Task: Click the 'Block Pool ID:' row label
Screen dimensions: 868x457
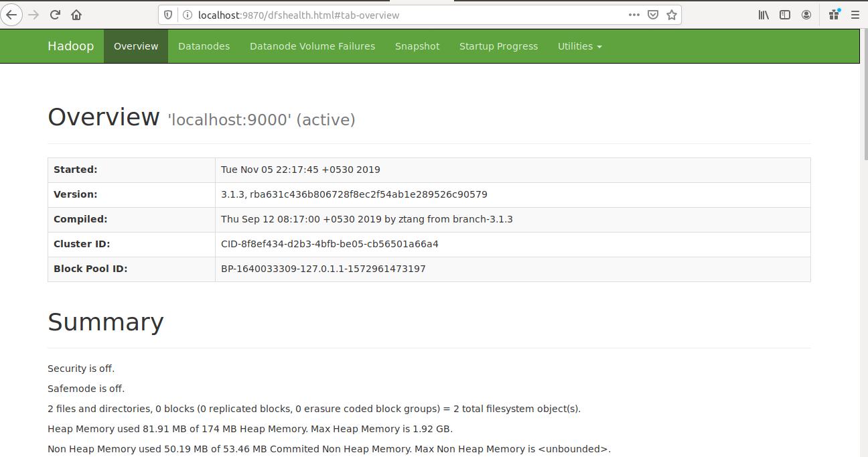Action: coord(90,269)
